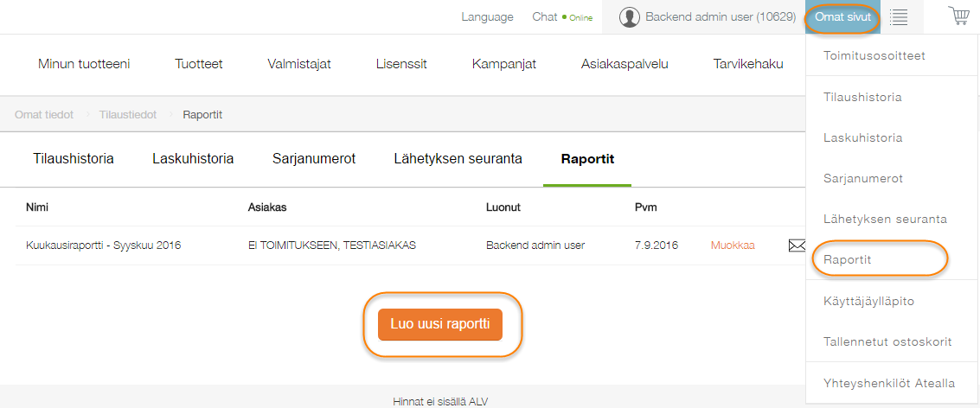
Task: Select Raportit in the dropdown menu
Action: (x=847, y=259)
